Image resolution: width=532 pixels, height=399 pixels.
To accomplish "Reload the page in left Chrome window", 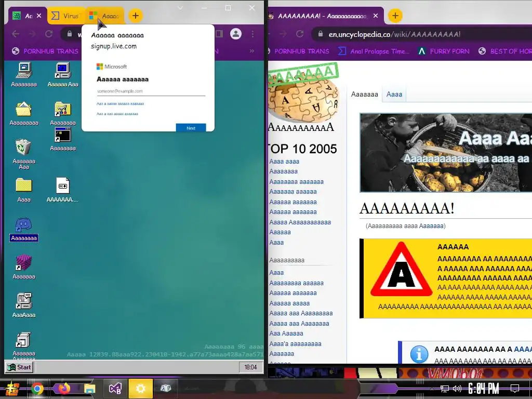I will point(49,34).
